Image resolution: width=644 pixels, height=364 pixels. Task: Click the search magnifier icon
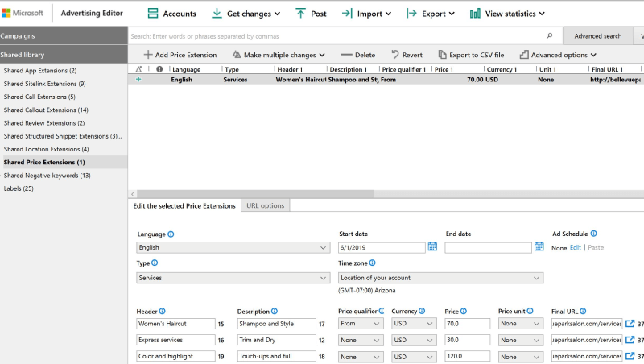(x=550, y=36)
